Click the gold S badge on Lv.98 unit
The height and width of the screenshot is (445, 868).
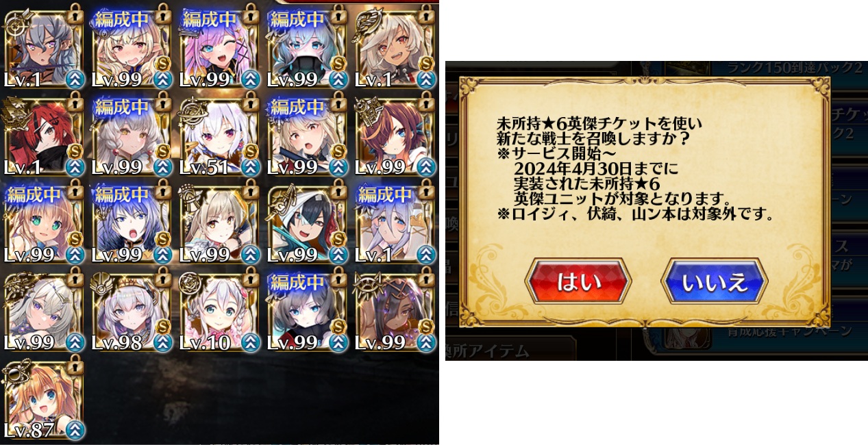point(163,326)
